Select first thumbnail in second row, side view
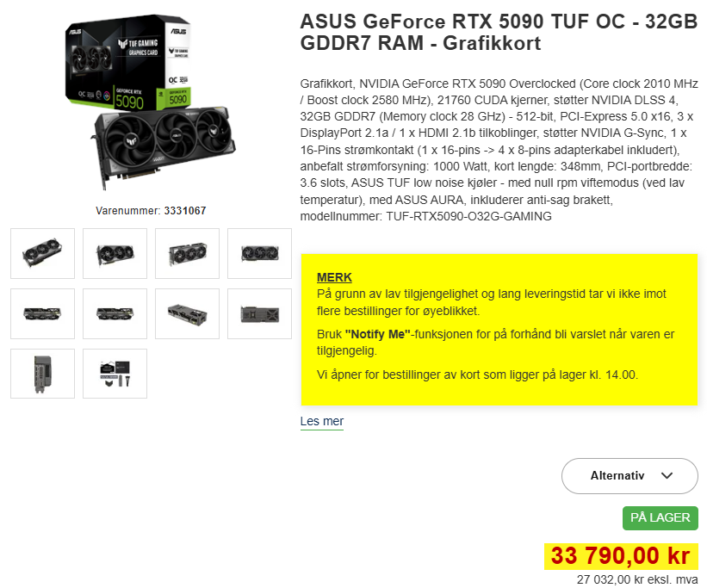This screenshot has width=707, height=588. 42,314
